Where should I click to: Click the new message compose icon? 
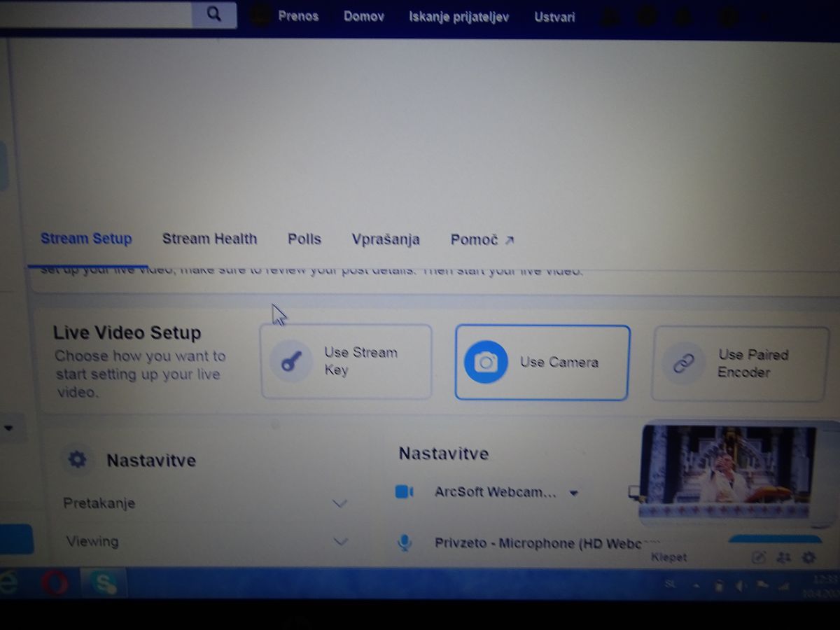click(758, 558)
